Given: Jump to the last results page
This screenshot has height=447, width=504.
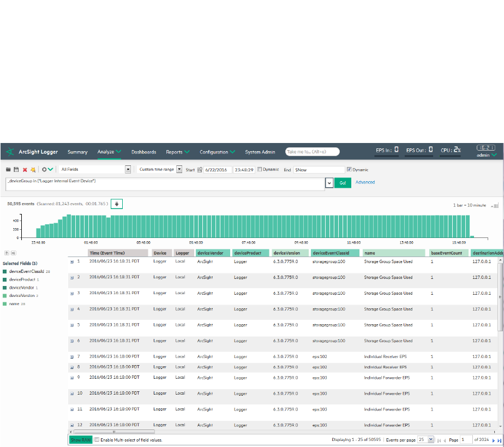Looking at the screenshot, I should pyautogui.click(x=499, y=440).
